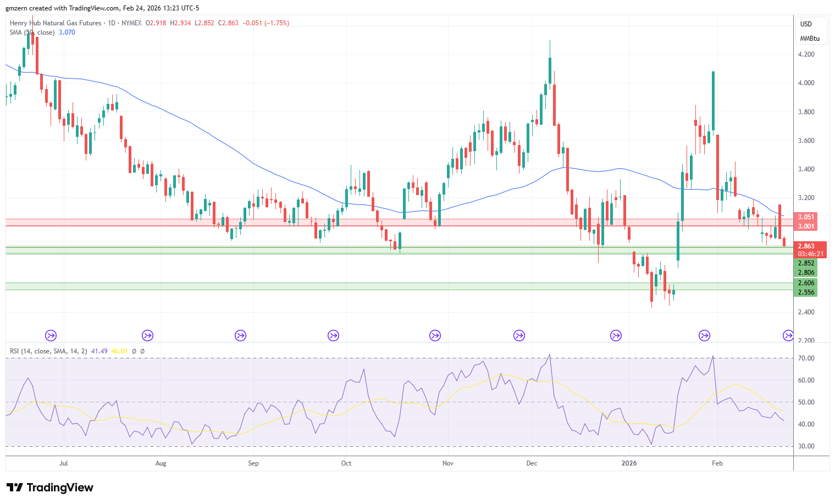835x504 pixels.
Task: Click the contract roll marker beside the Jul label
Action: coord(51,335)
